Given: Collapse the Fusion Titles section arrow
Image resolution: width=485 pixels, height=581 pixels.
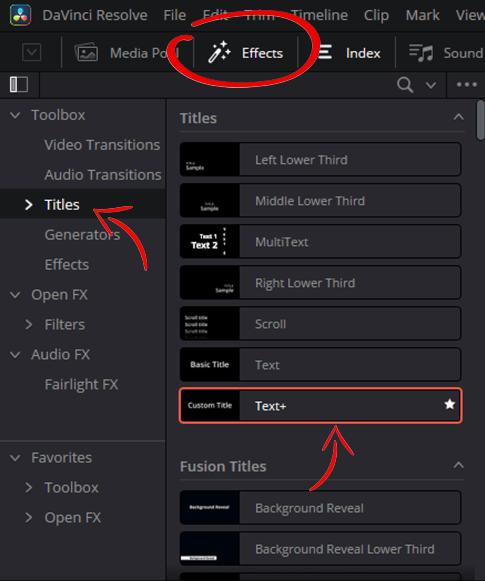Looking at the screenshot, I should tap(459, 465).
